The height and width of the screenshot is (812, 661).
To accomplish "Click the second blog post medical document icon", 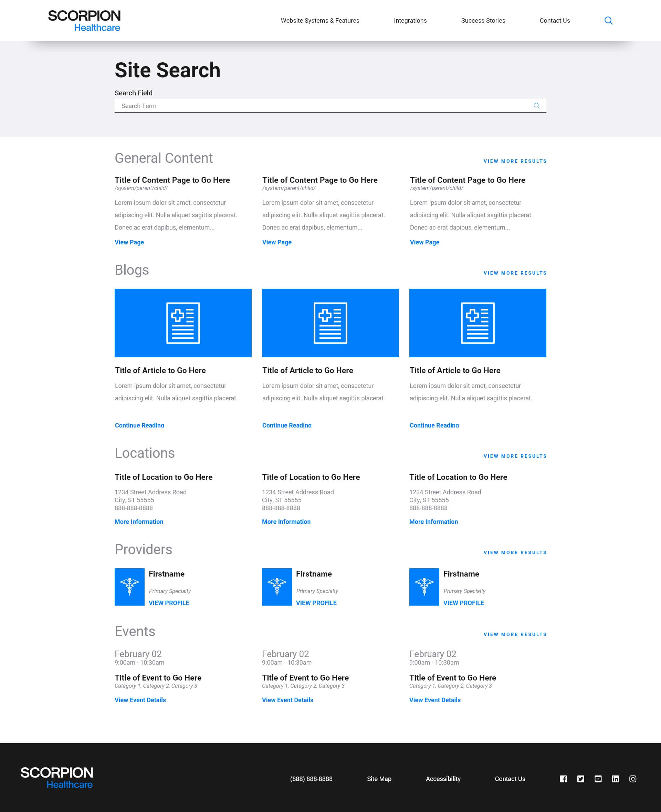I will click(x=330, y=323).
